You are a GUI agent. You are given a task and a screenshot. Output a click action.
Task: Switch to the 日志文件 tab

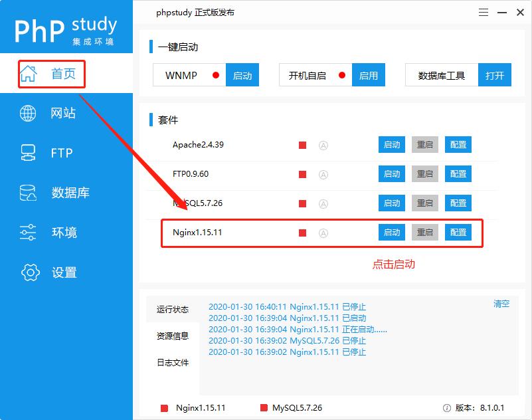click(x=173, y=362)
